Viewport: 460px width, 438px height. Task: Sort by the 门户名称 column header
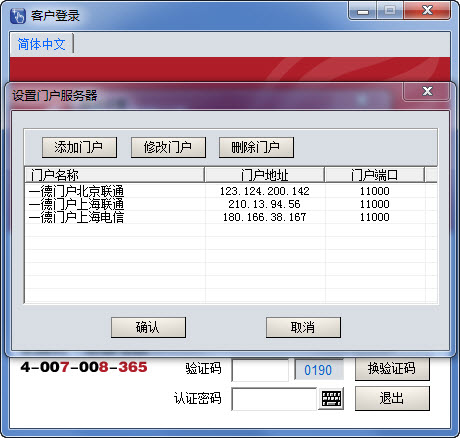pyautogui.click(x=115, y=175)
